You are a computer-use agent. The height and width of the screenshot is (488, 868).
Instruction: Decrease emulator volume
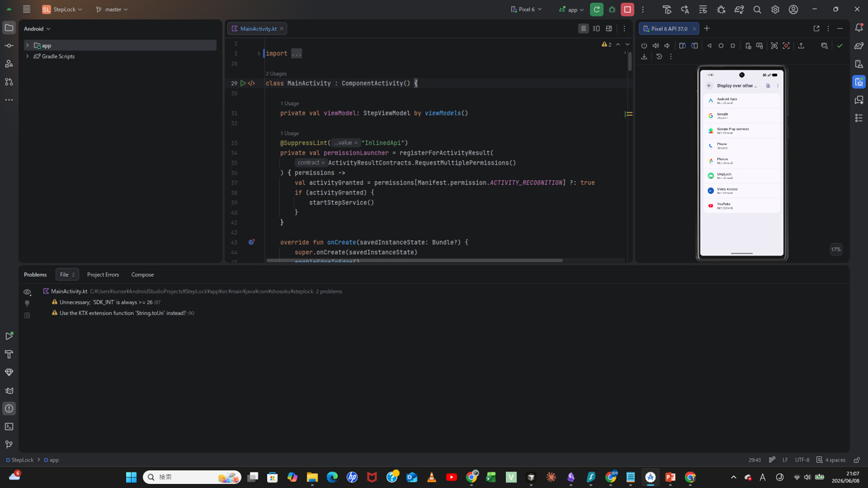(x=667, y=45)
